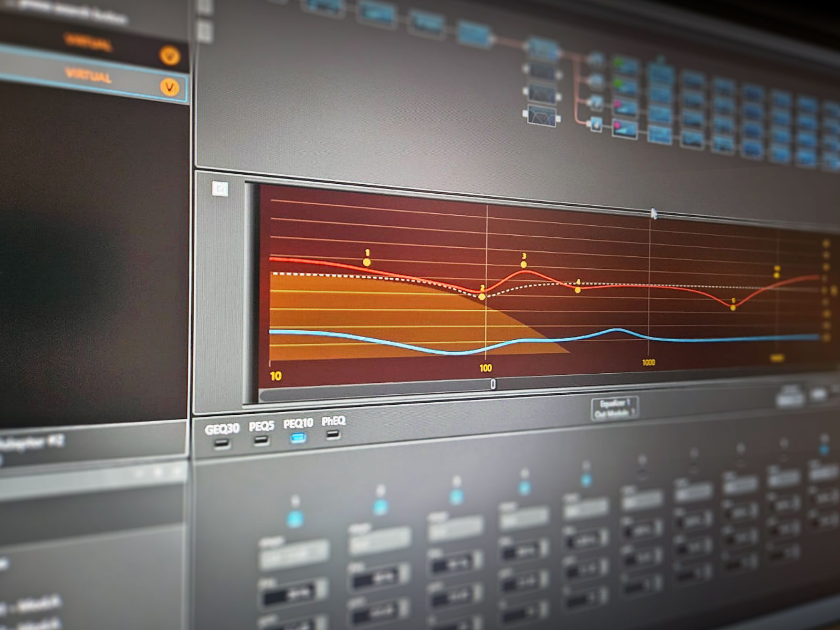Click the zoom handle below the EQ graph
This screenshot has height=630, width=840.
click(493, 384)
